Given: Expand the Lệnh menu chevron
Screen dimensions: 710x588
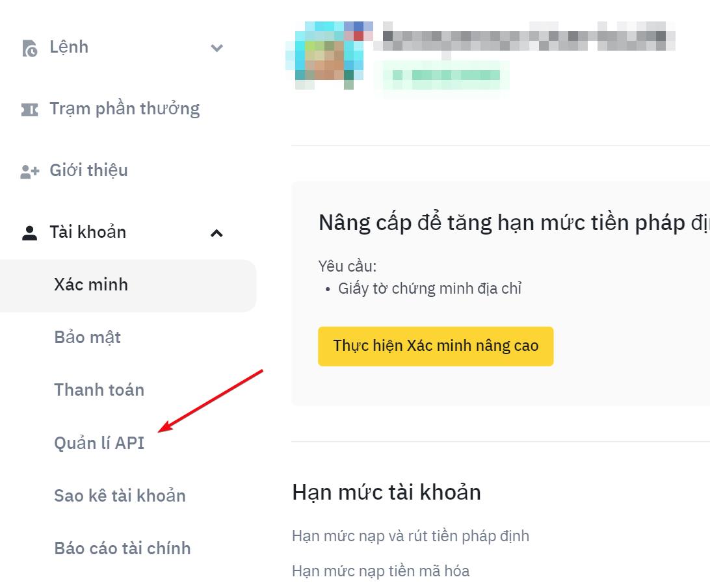Looking at the screenshot, I should (217, 47).
